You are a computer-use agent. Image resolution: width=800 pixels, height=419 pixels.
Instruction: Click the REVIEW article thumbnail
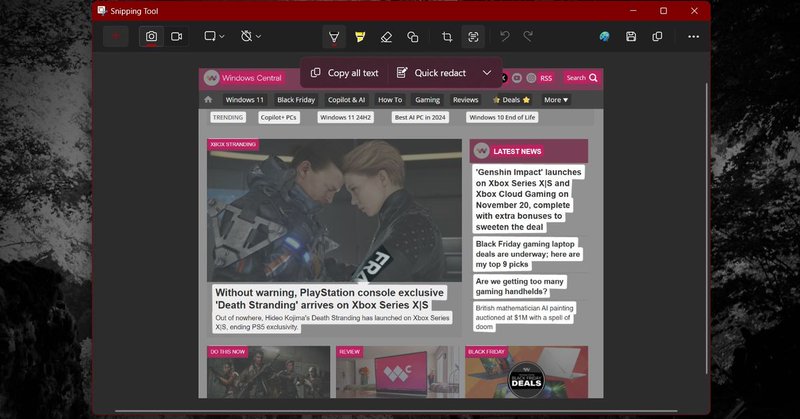click(397, 372)
